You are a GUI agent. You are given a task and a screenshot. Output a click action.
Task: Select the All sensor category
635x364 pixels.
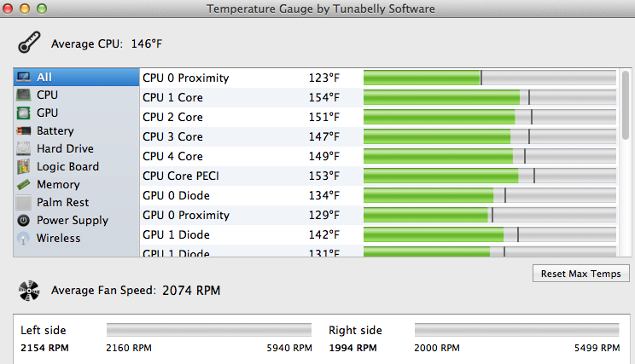[76, 77]
